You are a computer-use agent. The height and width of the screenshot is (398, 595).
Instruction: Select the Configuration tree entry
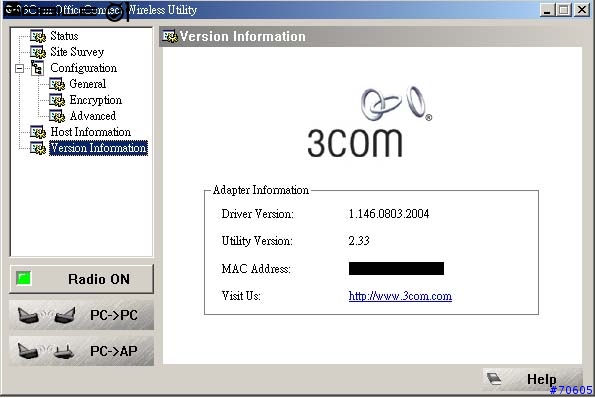coord(83,68)
